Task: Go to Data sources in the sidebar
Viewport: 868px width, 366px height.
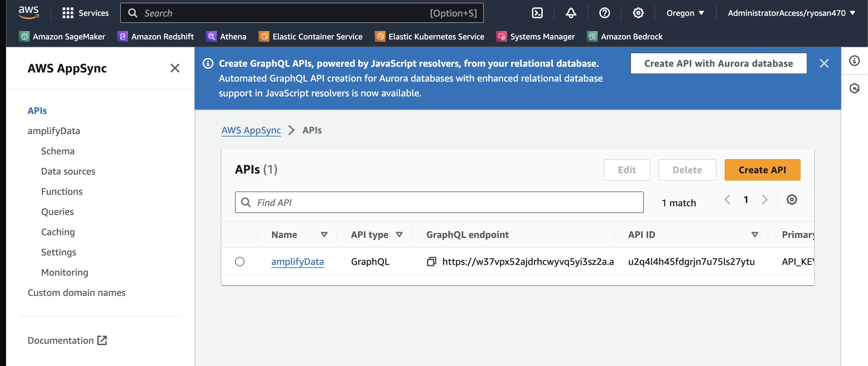Action: (68, 171)
